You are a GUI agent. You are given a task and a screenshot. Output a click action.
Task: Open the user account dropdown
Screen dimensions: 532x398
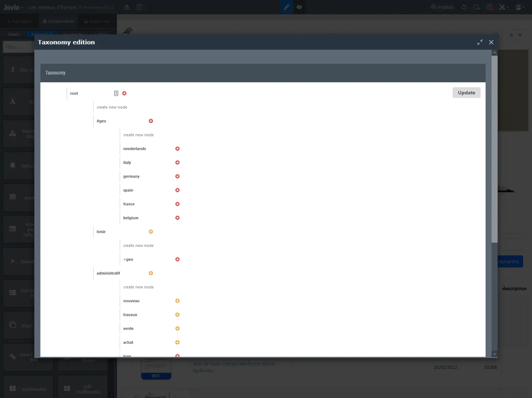tap(519, 7)
